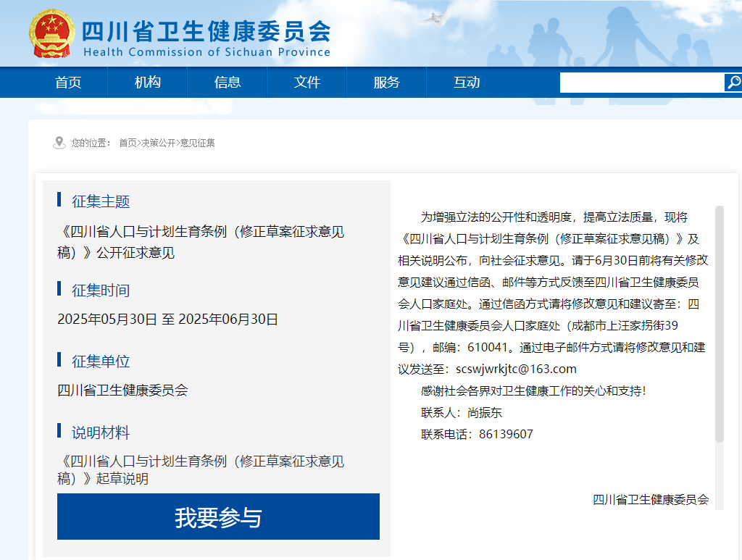Screen dimensions: 742x560
Task: Open the 信息 navigation menu
Action: pos(228,82)
